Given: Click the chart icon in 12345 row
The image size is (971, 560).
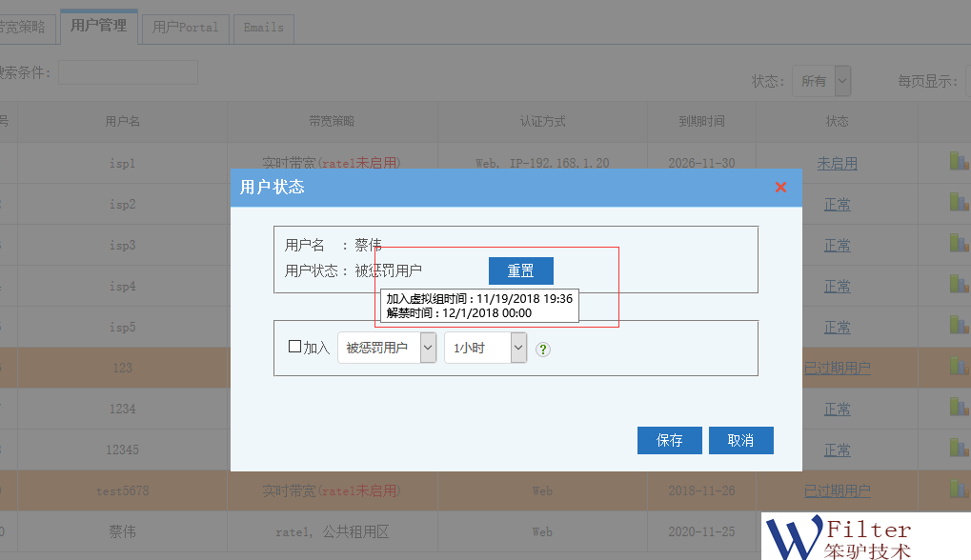Looking at the screenshot, I should pyautogui.click(x=959, y=449).
